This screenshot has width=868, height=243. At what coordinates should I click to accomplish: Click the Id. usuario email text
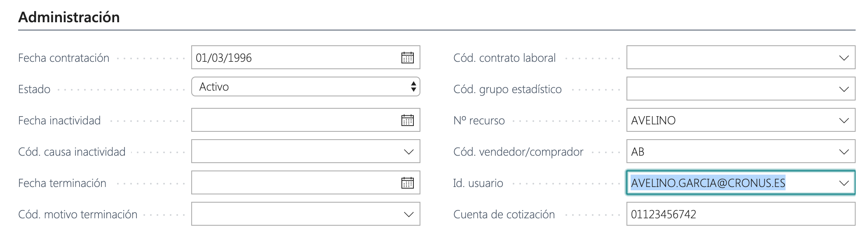[x=708, y=183]
